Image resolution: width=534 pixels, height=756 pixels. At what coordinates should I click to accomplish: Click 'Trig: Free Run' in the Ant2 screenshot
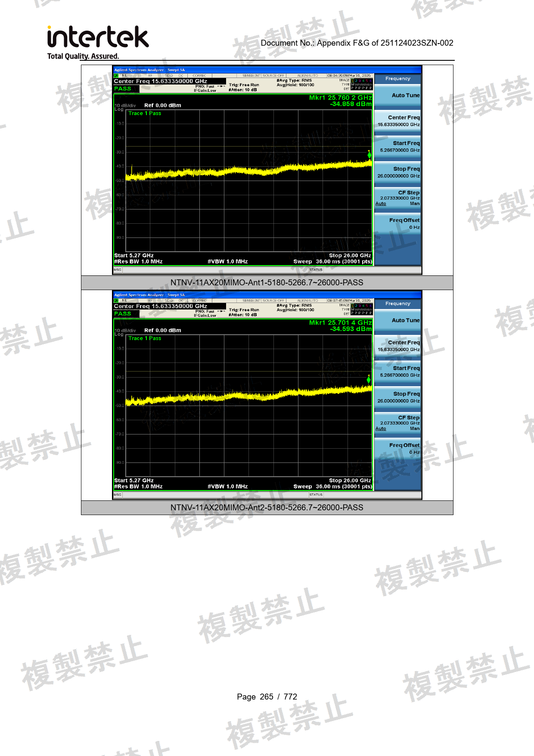click(x=244, y=310)
